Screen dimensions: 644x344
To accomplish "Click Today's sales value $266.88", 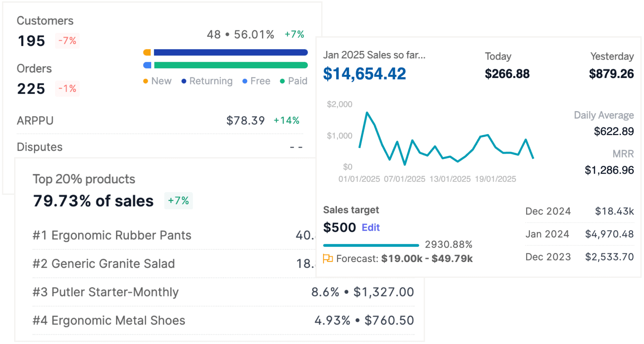I will [507, 74].
